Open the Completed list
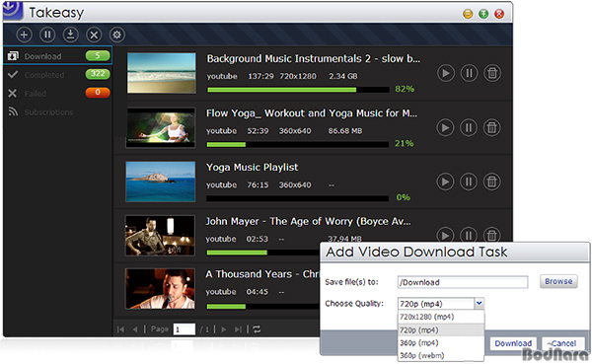This screenshot has height=364, width=592. tap(58, 75)
